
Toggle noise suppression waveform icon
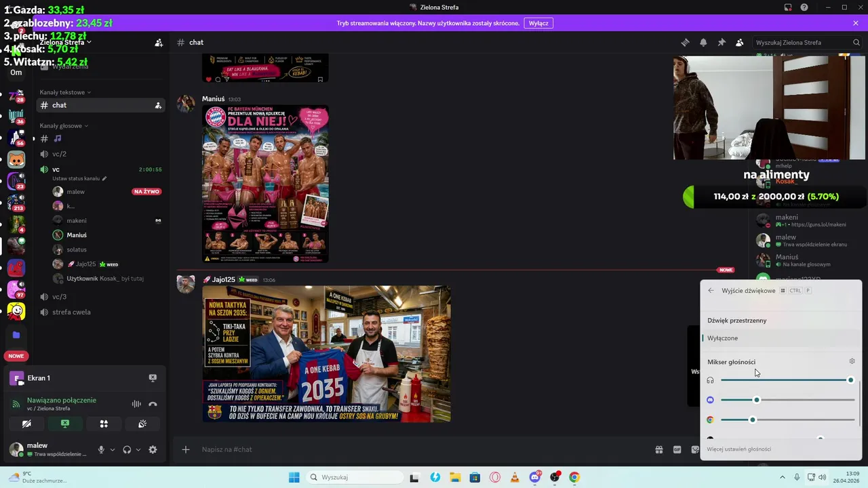pyautogui.click(x=136, y=404)
